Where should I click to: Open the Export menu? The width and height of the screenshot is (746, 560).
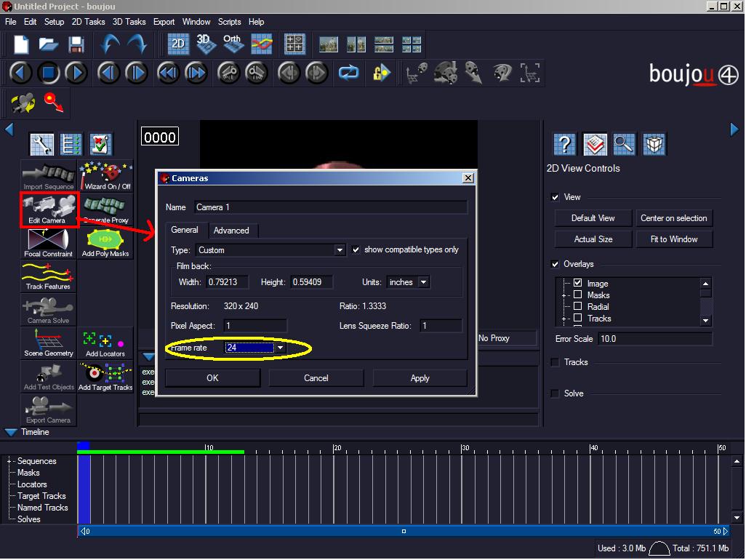point(164,22)
